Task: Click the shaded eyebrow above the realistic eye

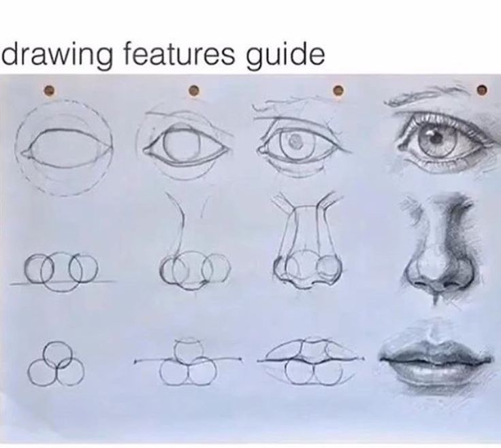Action: (x=430, y=95)
